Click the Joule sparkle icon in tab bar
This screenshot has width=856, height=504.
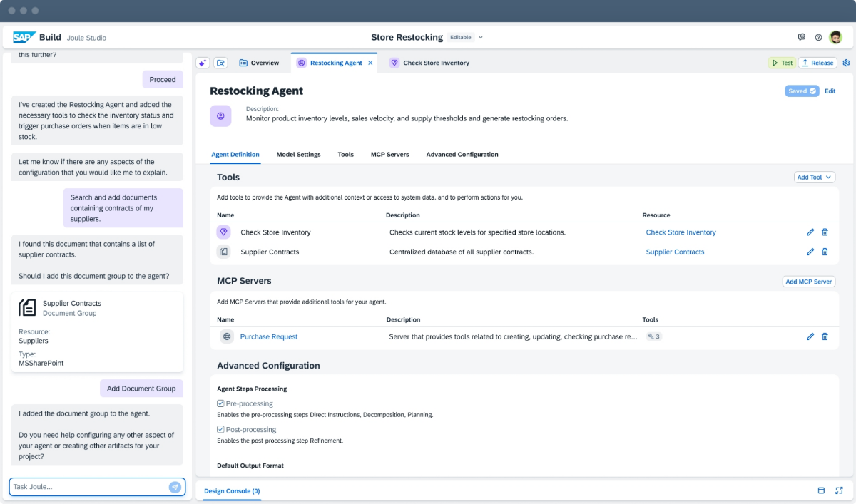click(x=203, y=63)
